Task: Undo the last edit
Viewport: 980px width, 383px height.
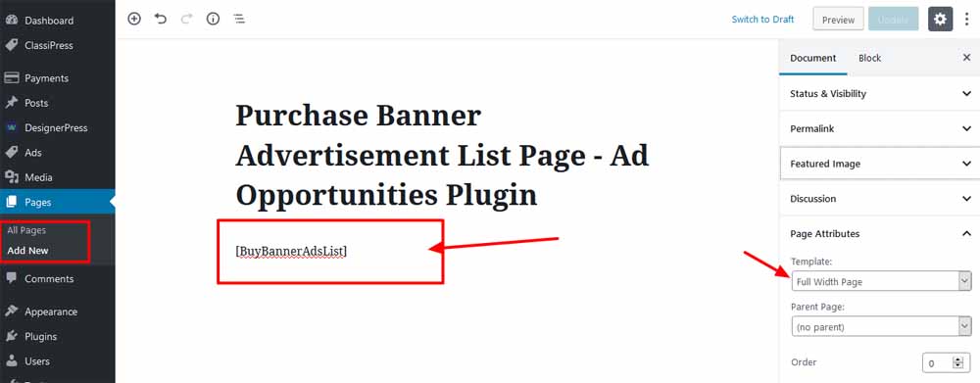Action: (x=161, y=19)
